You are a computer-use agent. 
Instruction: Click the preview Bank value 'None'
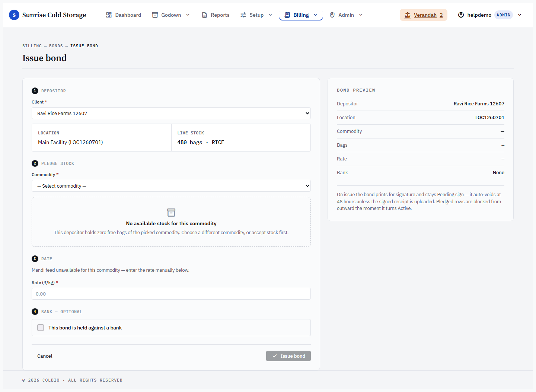click(498, 172)
